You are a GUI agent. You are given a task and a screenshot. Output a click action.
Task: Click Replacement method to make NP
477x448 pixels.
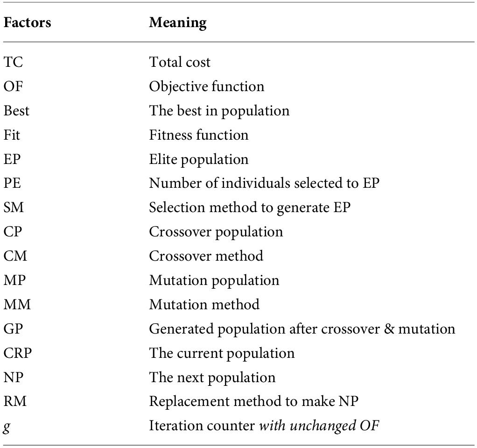click(x=254, y=401)
